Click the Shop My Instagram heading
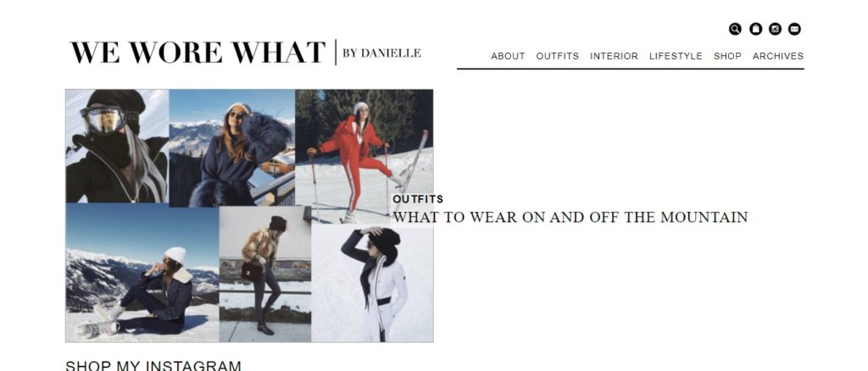The image size is (868, 371). pyautogui.click(x=153, y=365)
